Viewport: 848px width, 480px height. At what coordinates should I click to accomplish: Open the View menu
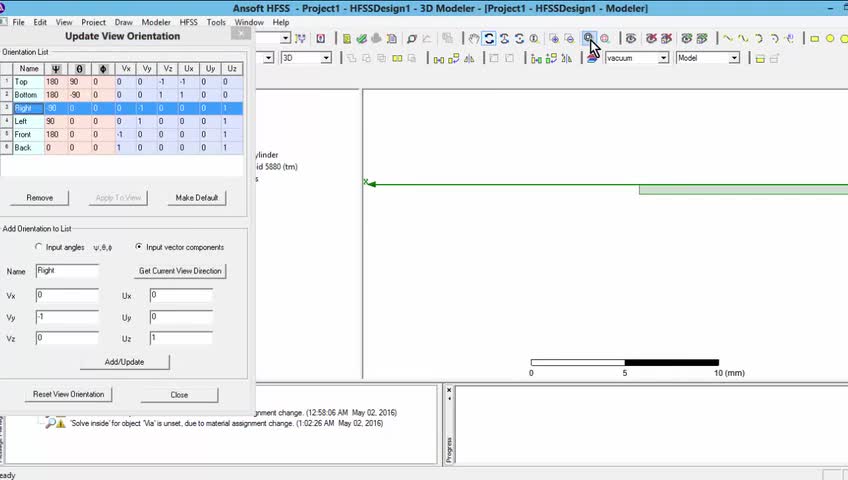pos(64,22)
